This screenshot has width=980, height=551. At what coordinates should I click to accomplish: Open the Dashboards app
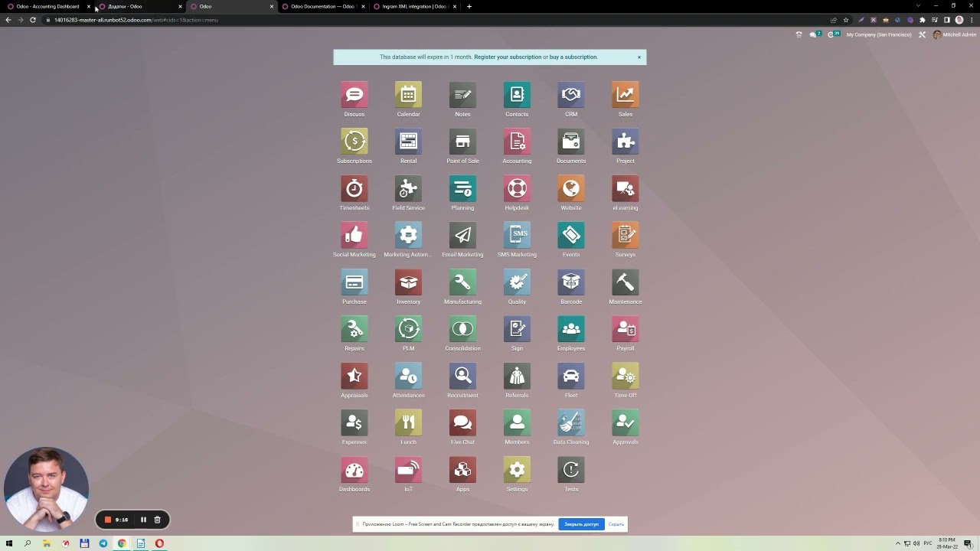coord(354,470)
